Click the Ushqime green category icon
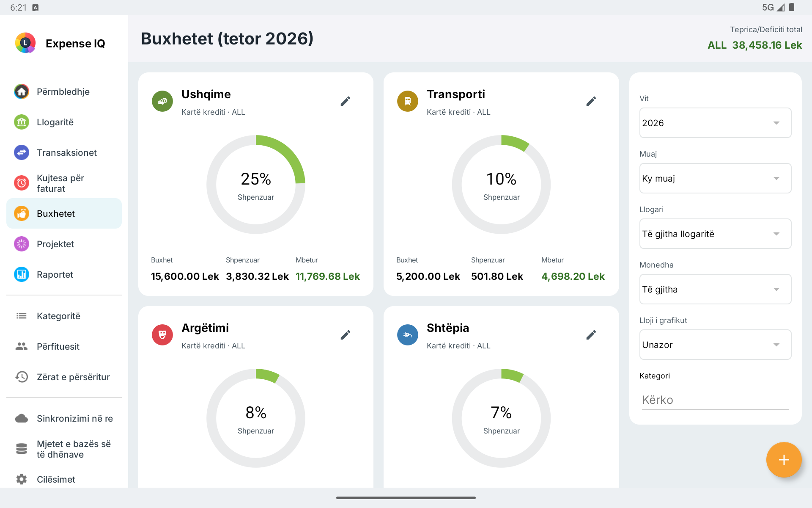 162,101
